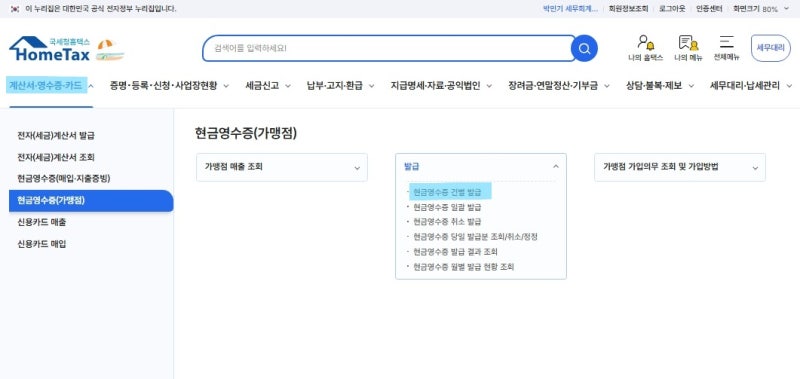This screenshot has height=379, width=800.
Task: Click 현금영수증 건별 발급 link
Action: [447, 192]
